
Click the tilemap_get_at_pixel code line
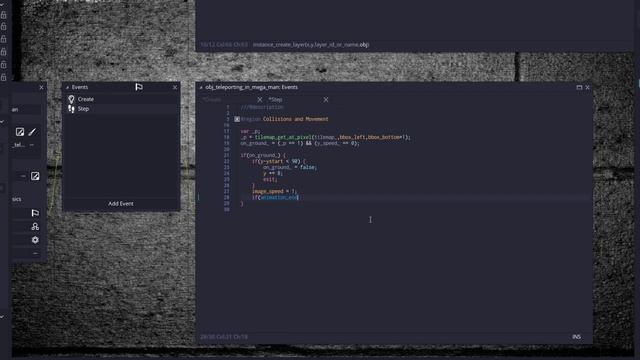[325, 137]
